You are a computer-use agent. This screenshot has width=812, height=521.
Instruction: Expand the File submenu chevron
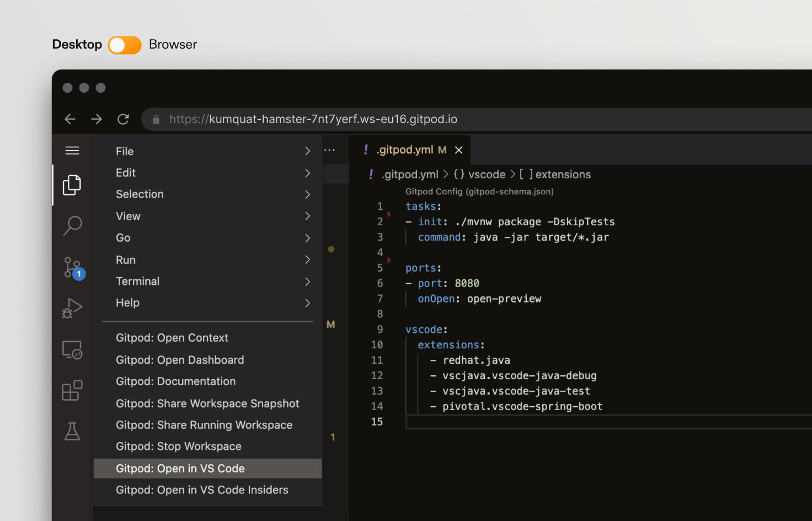coord(307,151)
